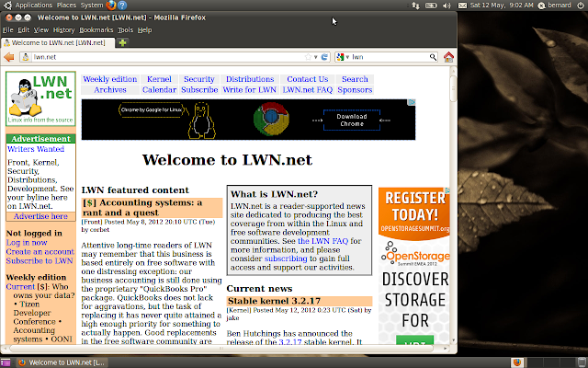The image size is (588, 368).
Task: Go to the Firefox home page icon
Action: 448,57
